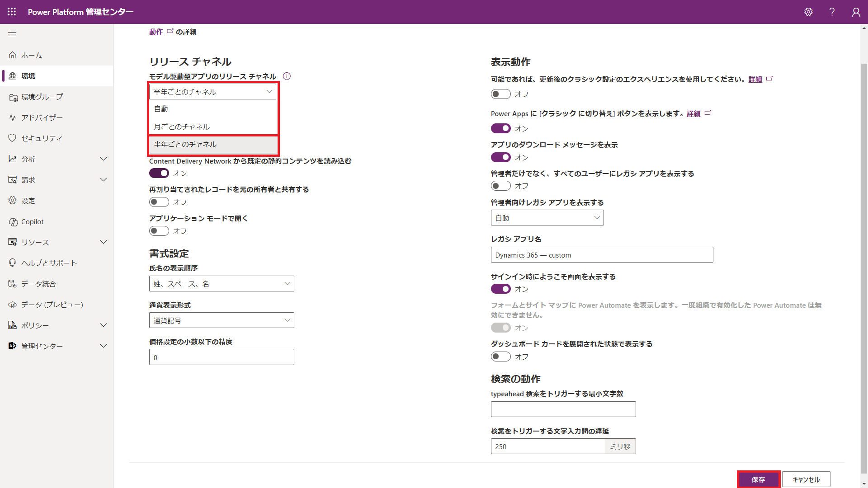The height and width of the screenshot is (488, 868).
Task: Toggle サインイン時にようこそ画面を表示する switch
Action: click(x=501, y=289)
